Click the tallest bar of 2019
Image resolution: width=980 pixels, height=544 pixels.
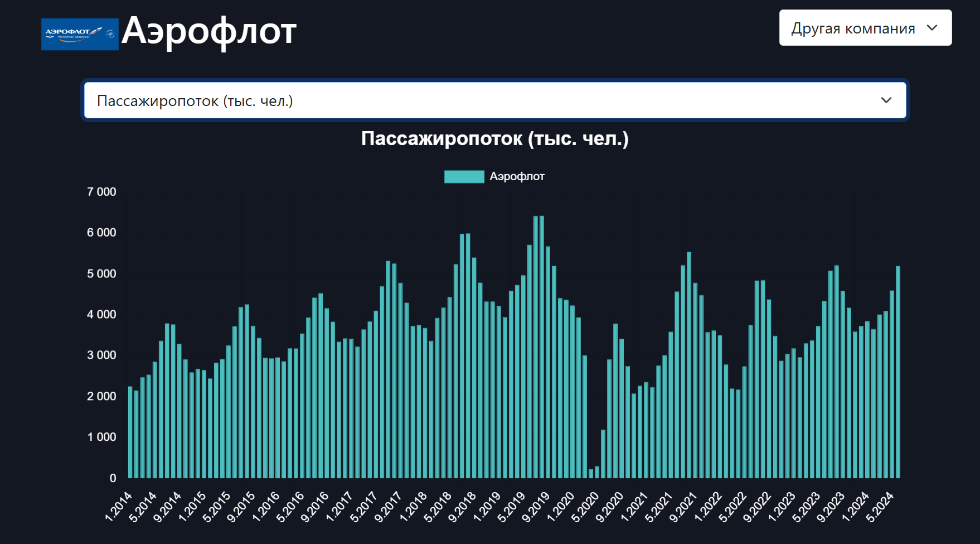pos(542,347)
